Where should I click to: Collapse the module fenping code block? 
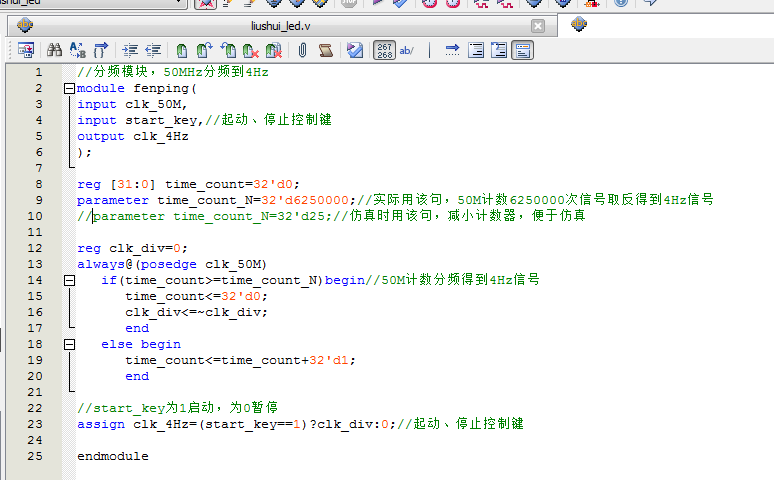68,88
